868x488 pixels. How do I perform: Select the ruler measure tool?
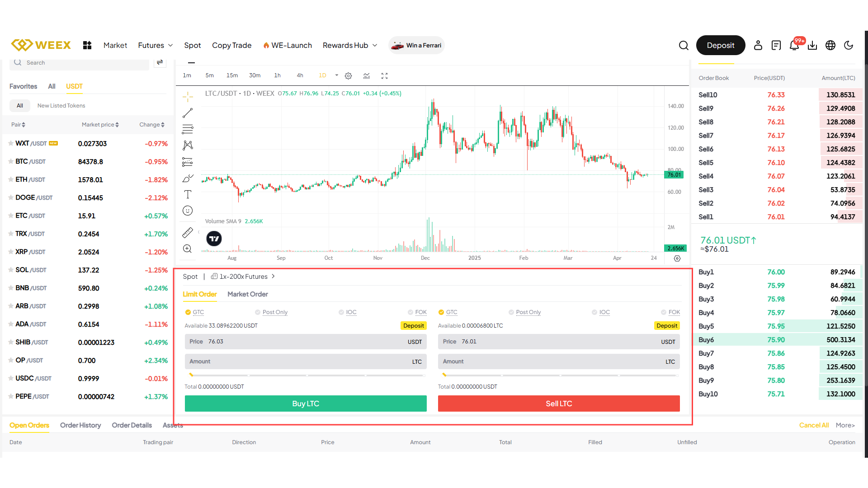[x=188, y=232]
